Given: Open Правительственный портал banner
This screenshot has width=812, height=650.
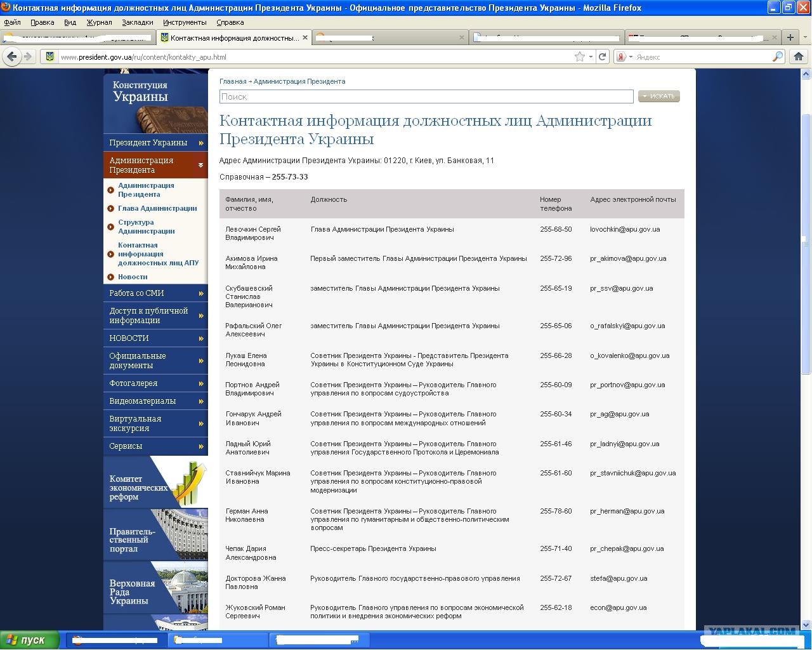Looking at the screenshot, I should tap(155, 534).
